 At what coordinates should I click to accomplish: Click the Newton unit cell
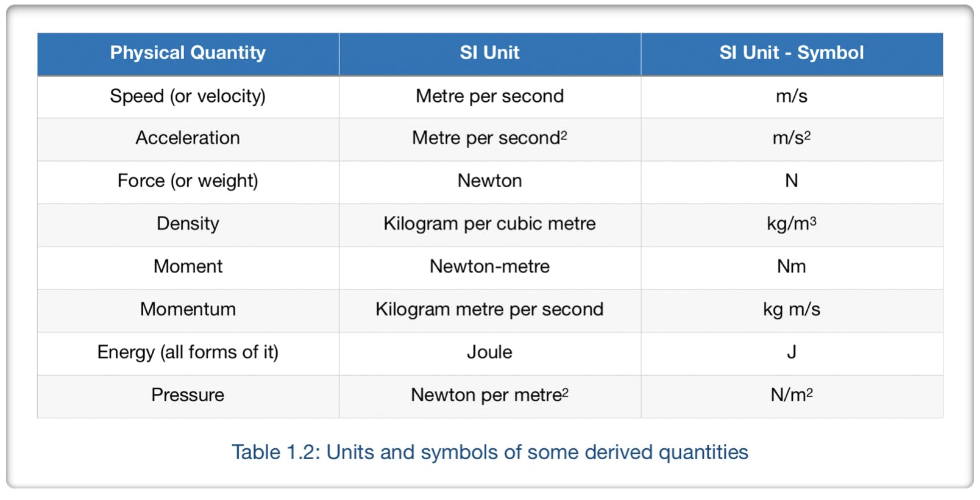point(489,181)
